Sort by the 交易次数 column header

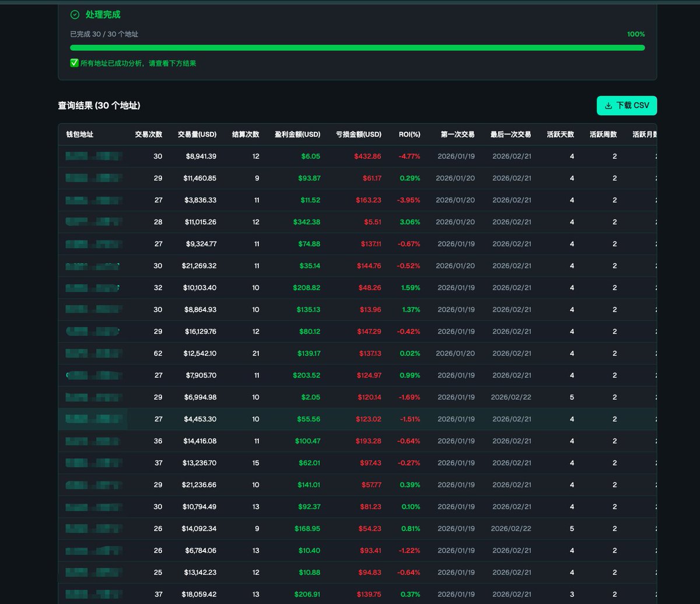(x=148, y=134)
